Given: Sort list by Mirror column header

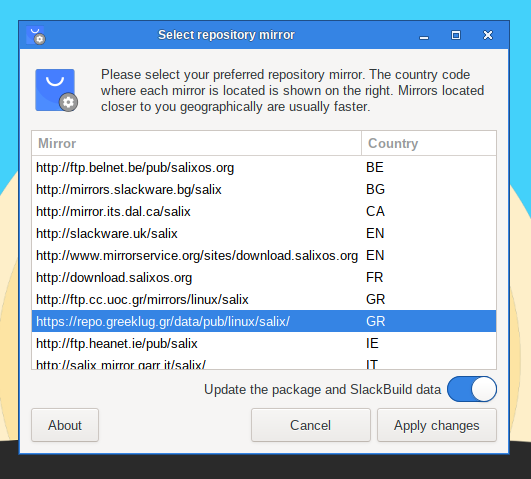Looking at the screenshot, I should [196, 143].
